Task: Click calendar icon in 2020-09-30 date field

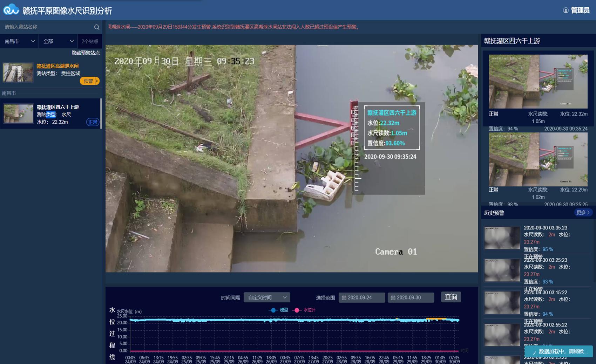Action: click(x=393, y=297)
